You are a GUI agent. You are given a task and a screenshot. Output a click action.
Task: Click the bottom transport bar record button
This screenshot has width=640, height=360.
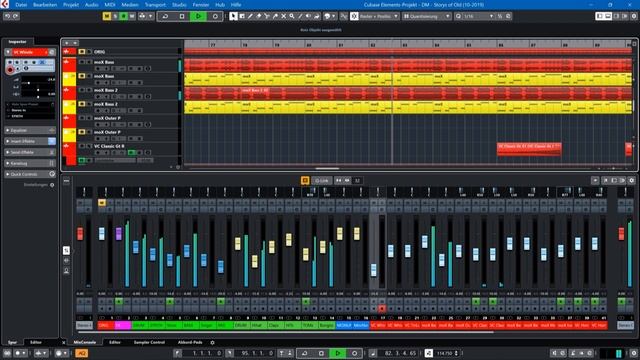tap(354, 353)
